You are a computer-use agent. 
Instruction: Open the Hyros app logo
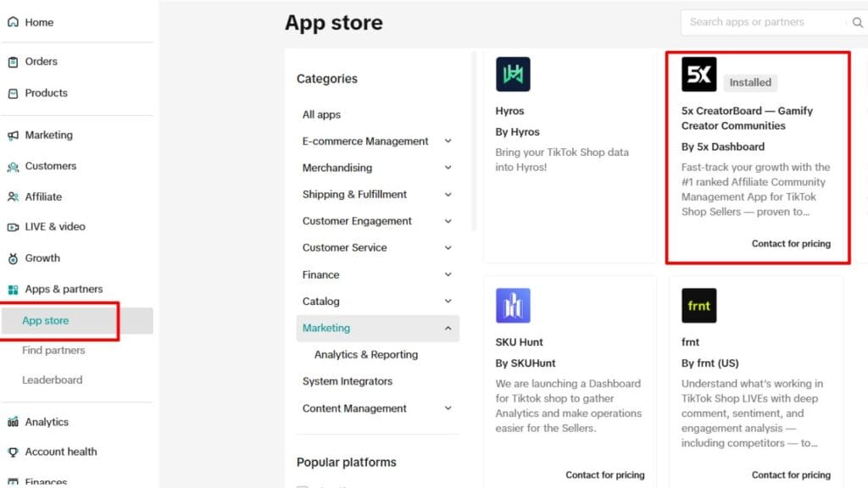coord(513,75)
